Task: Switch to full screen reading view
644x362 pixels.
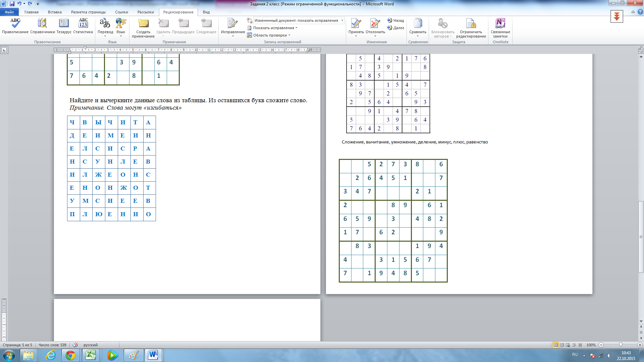Action: tap(562, 345)
